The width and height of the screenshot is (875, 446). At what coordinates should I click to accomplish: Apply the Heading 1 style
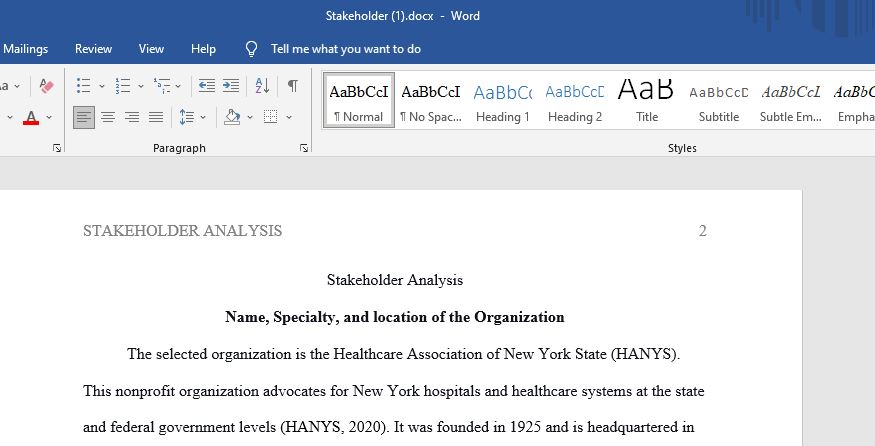click(x=503, y=100)
